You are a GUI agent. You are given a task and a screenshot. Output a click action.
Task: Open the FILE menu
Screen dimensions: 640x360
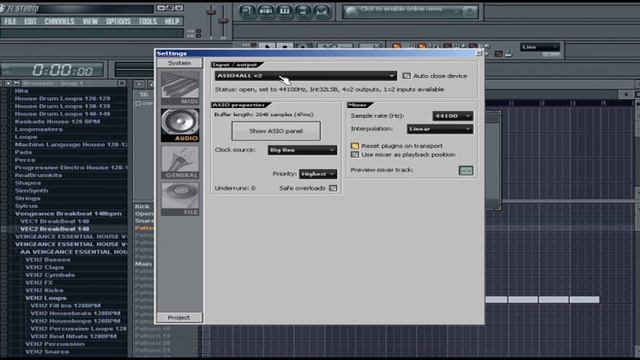10,21
